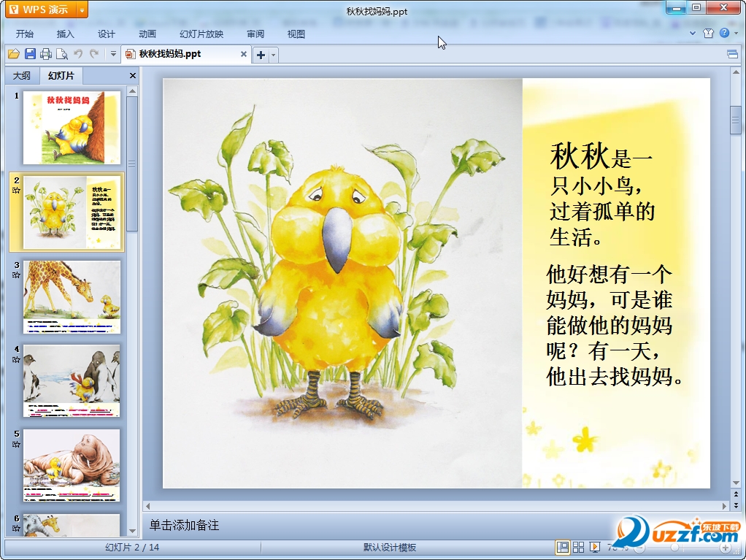Open the 视图 ribbon tab
The width and height of the screenshot is (746, 560).
pyautogui.click(x=296, y=34)
